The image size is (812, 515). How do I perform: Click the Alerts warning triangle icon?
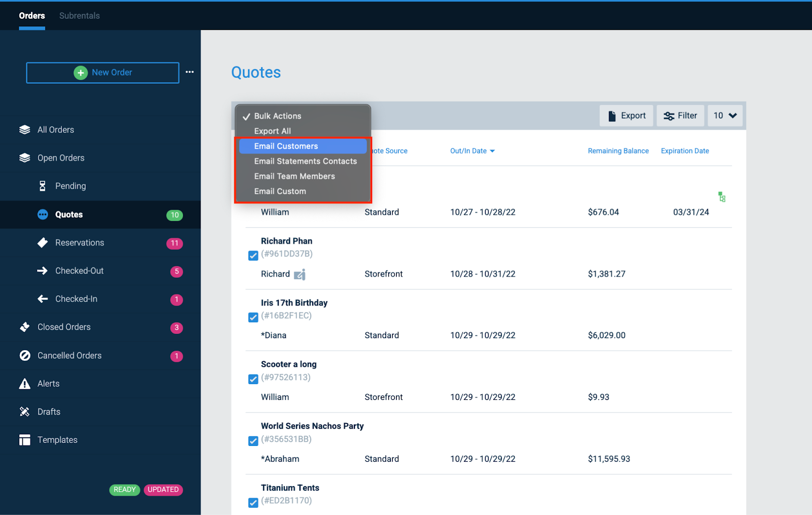pos(24,384)
